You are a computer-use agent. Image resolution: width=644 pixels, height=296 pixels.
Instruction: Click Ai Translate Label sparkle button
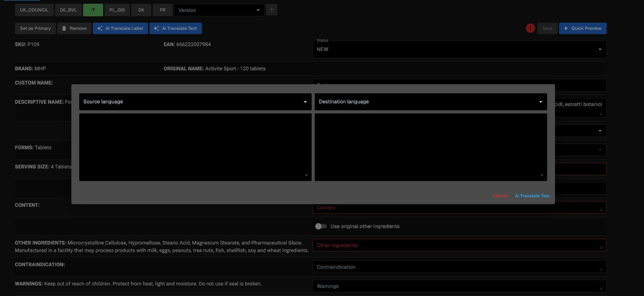point(120,28)
